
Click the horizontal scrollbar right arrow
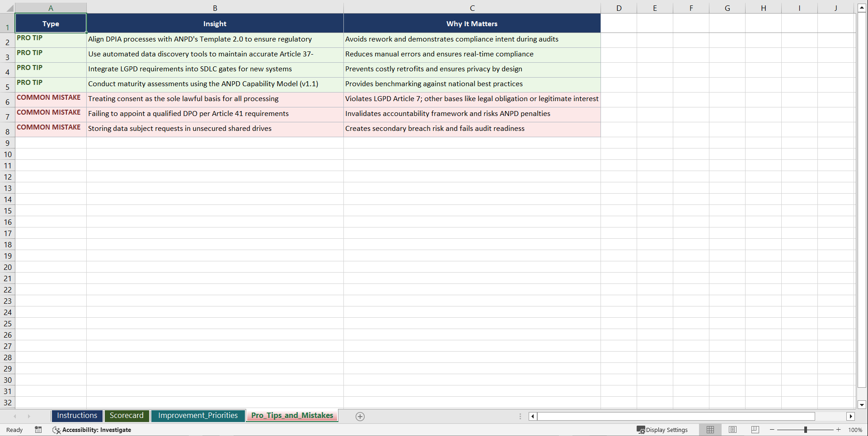pos(851,416)
